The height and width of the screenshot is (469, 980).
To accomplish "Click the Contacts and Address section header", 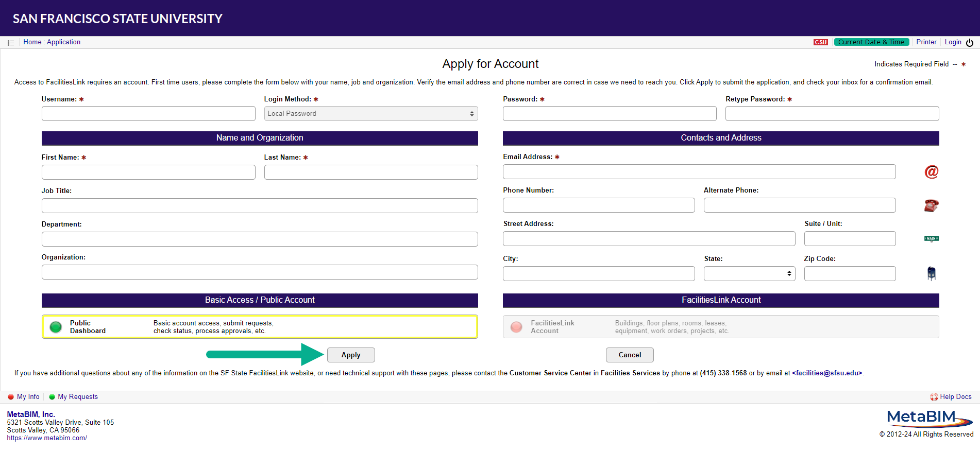I will click(x=721, y=138).
